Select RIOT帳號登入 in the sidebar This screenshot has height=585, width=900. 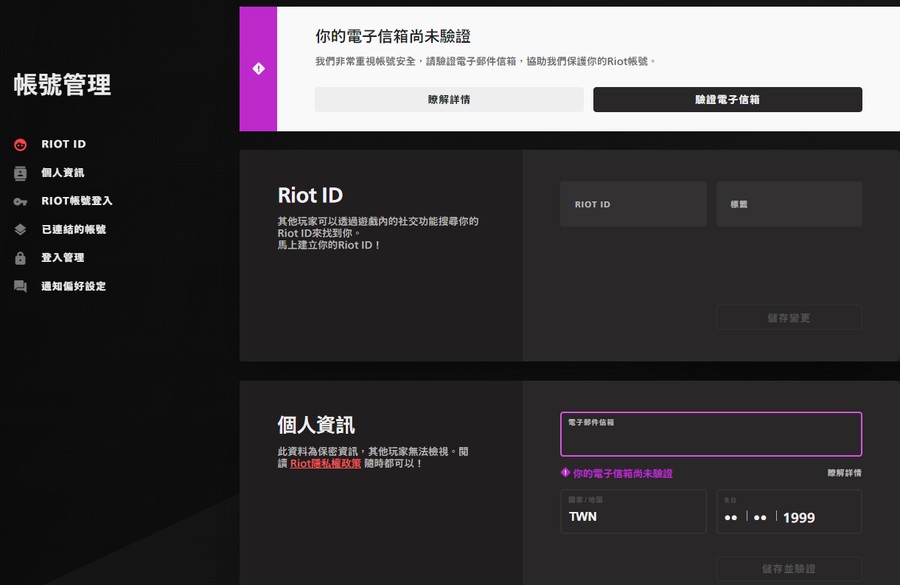point(77,201)
